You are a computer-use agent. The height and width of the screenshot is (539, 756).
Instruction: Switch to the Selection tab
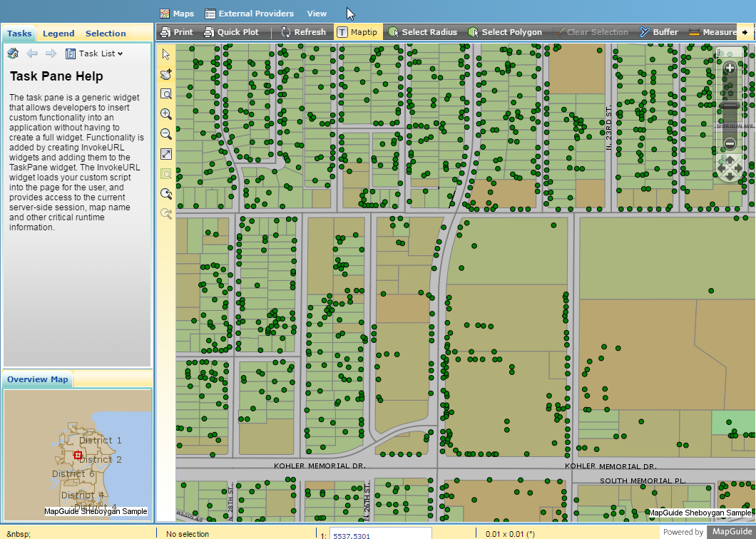click(106, 34)
